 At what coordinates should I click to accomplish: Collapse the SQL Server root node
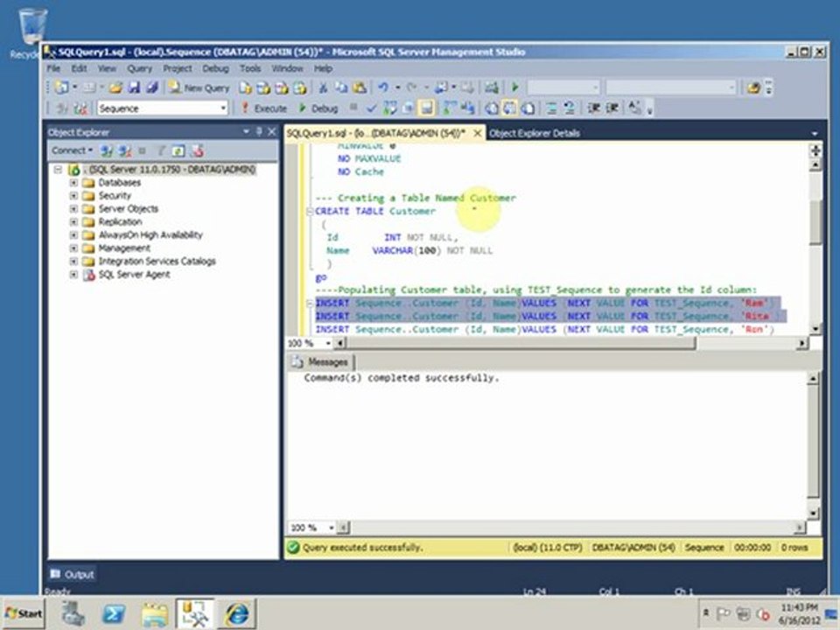[x=58, y=169]
